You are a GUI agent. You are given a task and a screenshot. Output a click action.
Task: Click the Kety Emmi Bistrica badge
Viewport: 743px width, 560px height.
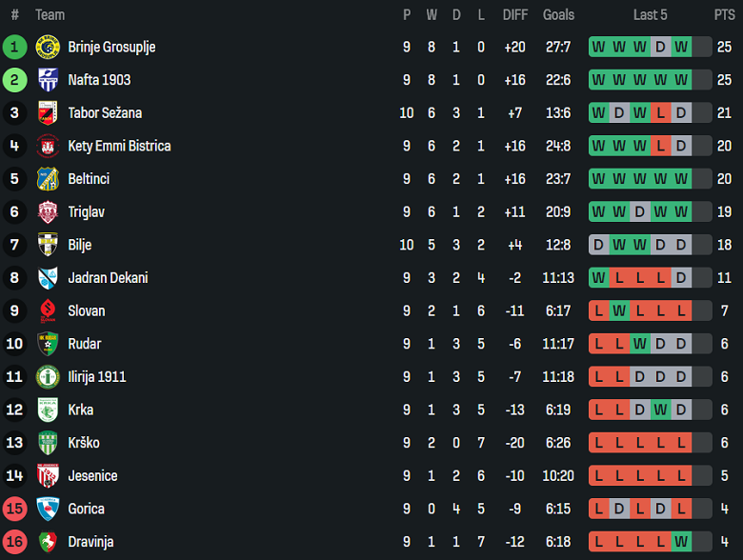[x=48, y=146]
